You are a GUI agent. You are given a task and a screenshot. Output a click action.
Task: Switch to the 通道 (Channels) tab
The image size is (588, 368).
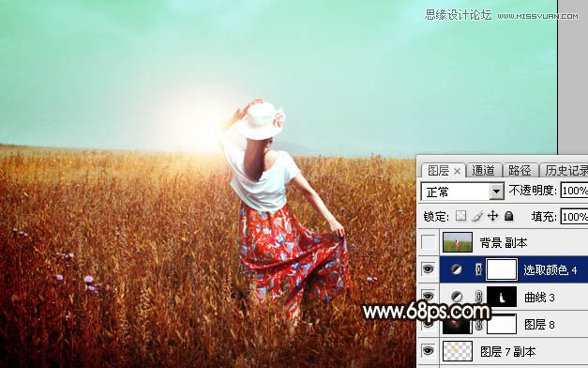click(x=483, y=171)
